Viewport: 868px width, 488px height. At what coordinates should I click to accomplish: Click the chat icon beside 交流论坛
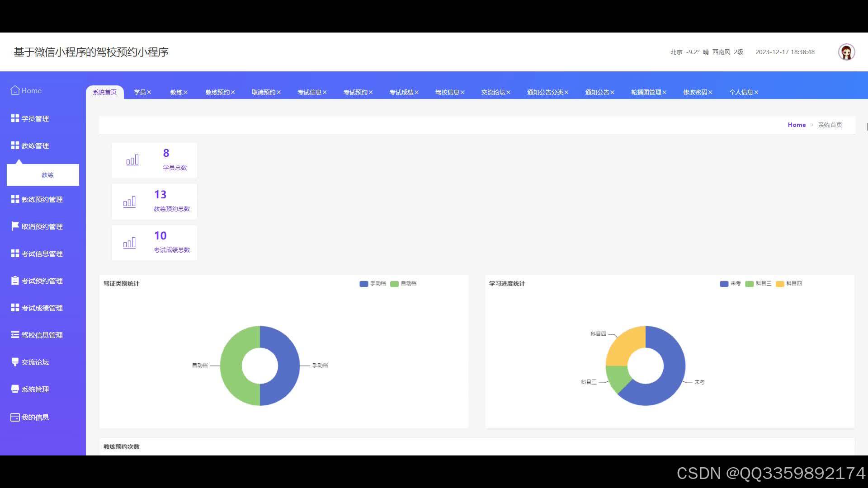[15, 361]
